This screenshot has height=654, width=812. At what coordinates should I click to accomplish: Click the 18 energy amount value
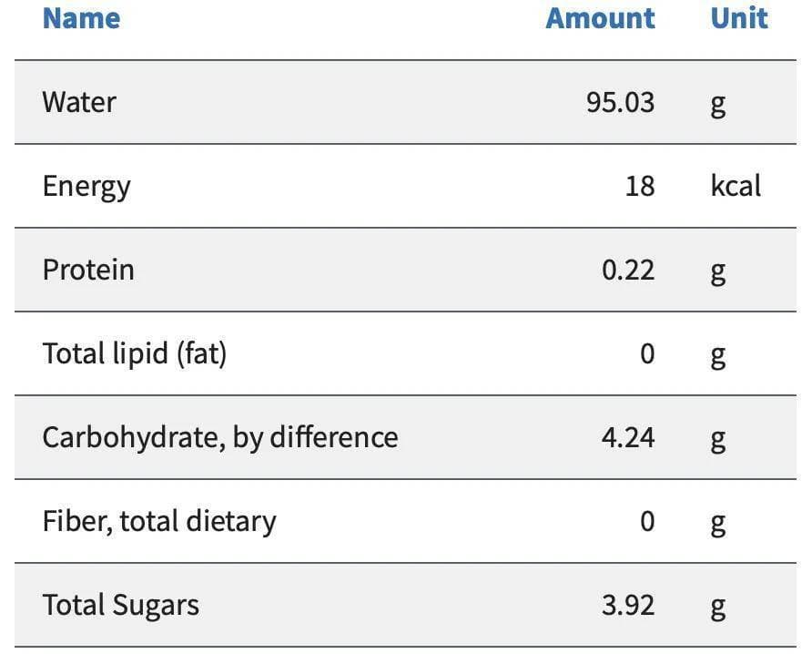point(640,186)
